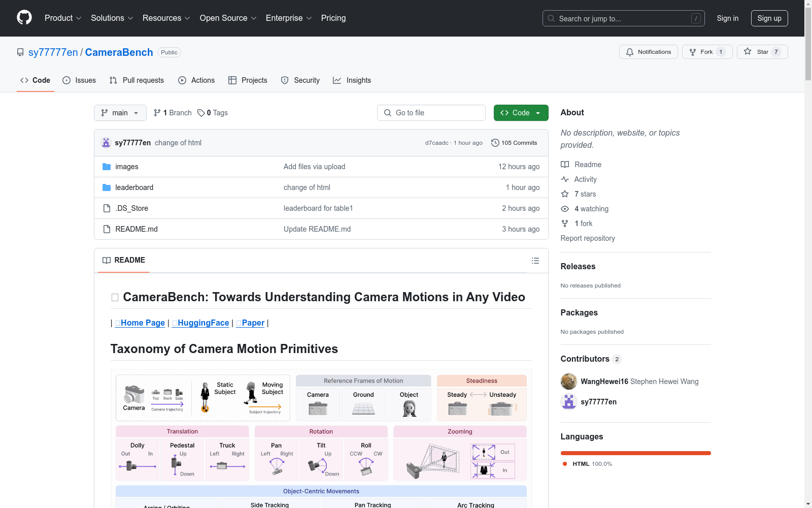
Task: Switch to the Actions tab
Action: (196, 80)
